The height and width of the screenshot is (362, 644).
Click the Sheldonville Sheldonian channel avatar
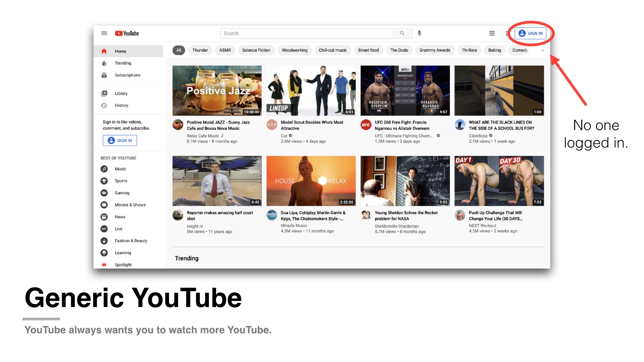pos(366,215)
